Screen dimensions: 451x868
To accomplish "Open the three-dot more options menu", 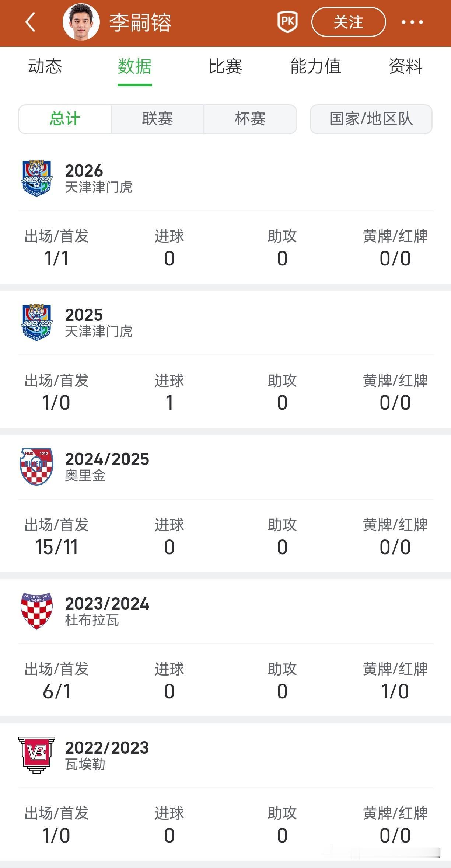I will 412,22.
